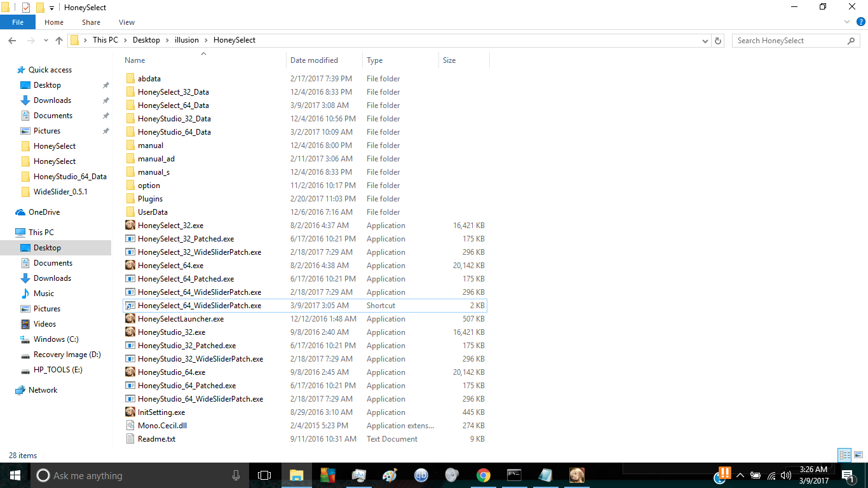Open Paint palette icon on taskbar
Image resolution: width=868 pixels, height=488 pixels.
(390, 475)
